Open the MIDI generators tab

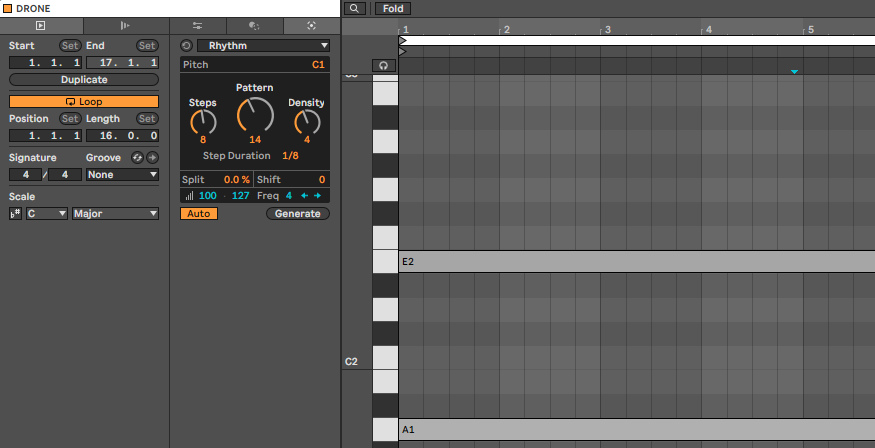point(311,26)
